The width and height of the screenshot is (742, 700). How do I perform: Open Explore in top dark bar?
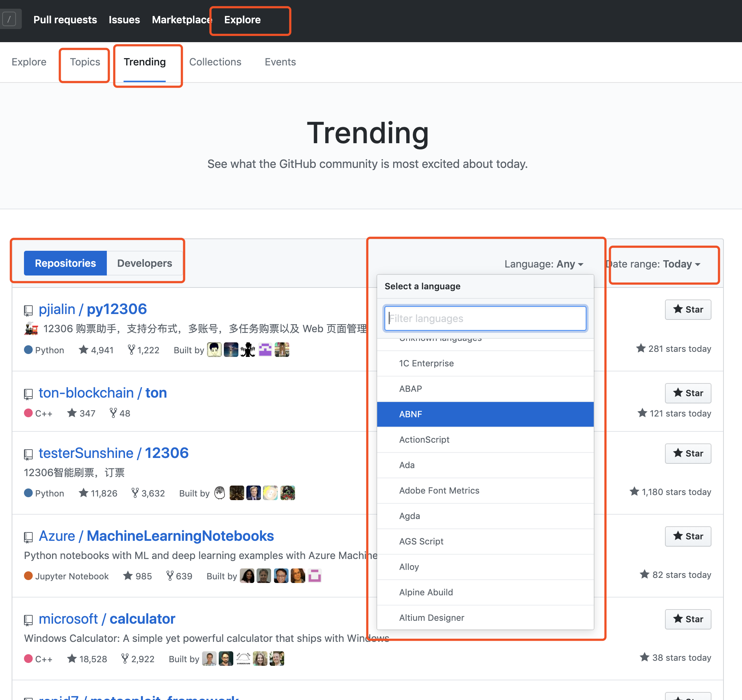tap(242, 20)
